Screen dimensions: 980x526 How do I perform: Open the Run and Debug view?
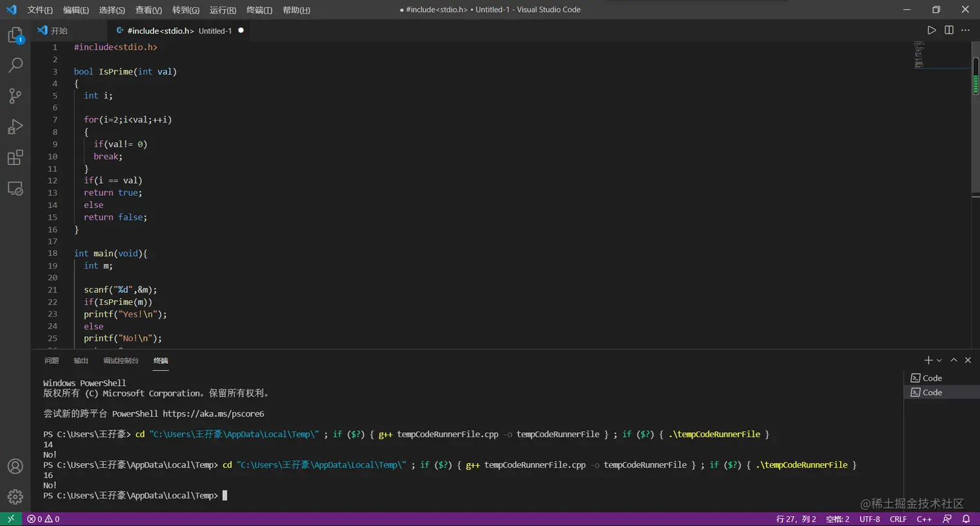(15, 126)
